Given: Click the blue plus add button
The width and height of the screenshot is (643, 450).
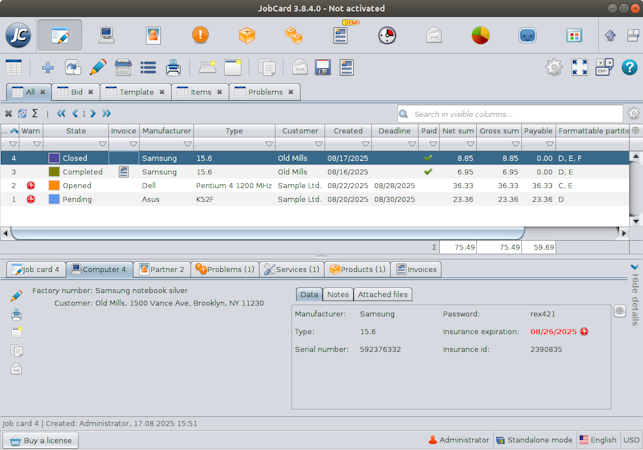Looking at the screenshot, I should 48,67.
